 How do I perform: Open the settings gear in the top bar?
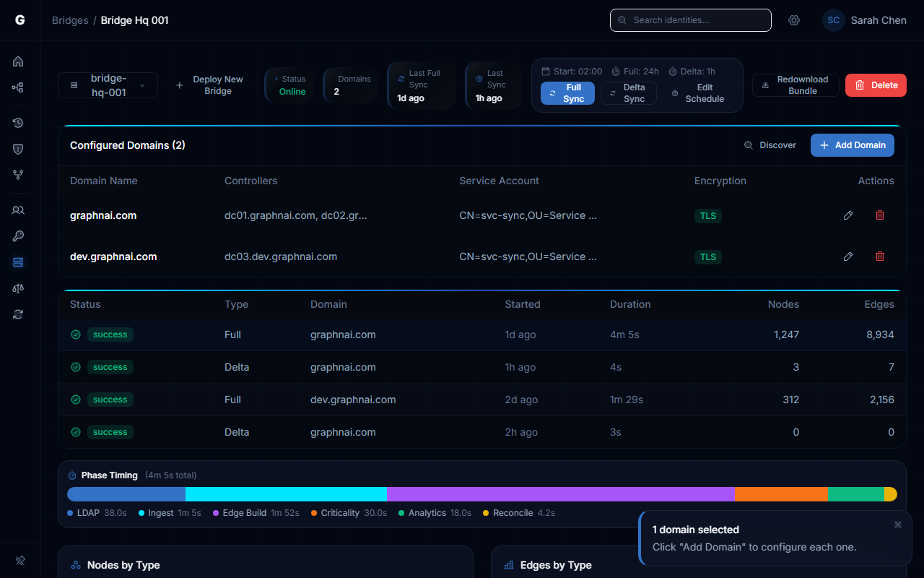[794, 20]
